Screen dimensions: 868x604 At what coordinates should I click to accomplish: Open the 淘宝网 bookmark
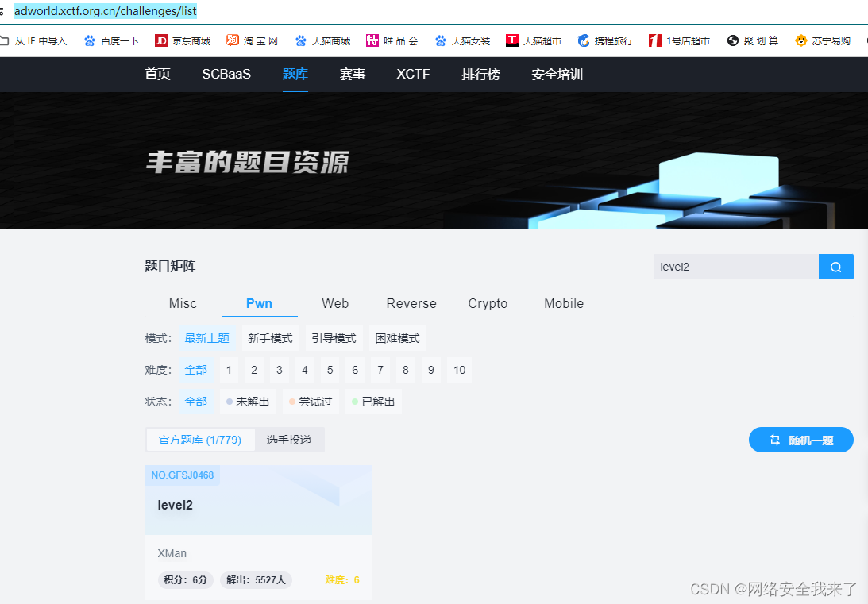coord(252,41)
